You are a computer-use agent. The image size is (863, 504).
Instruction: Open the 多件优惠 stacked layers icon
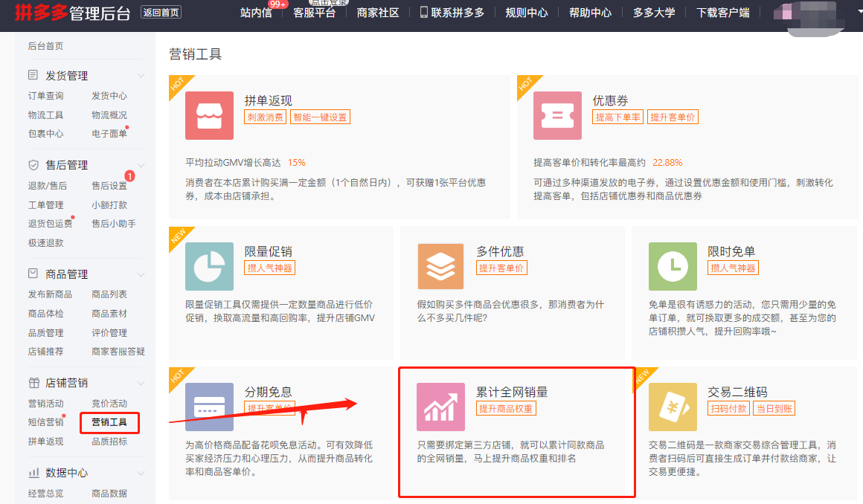440,266
